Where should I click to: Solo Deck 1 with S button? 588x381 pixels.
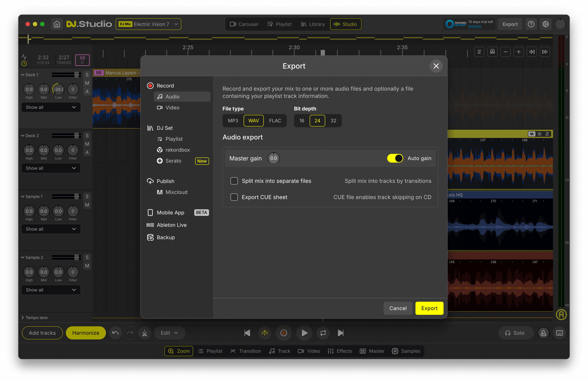coord(87,75)
